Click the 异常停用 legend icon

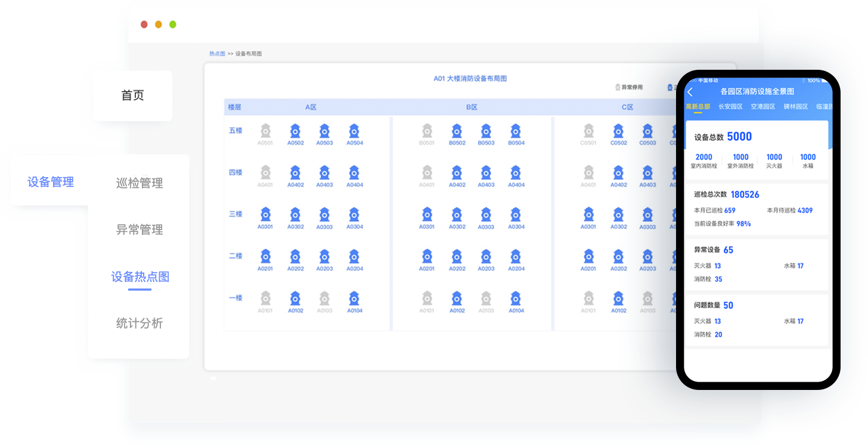pos(618,87)
